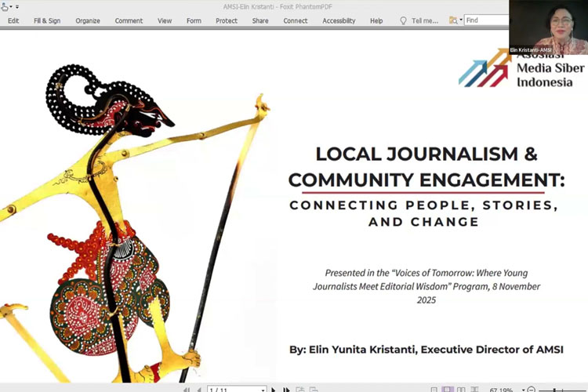Open the Accessibility tab
Viewport: 588px width, 392px height.
[x=339, y=20]
